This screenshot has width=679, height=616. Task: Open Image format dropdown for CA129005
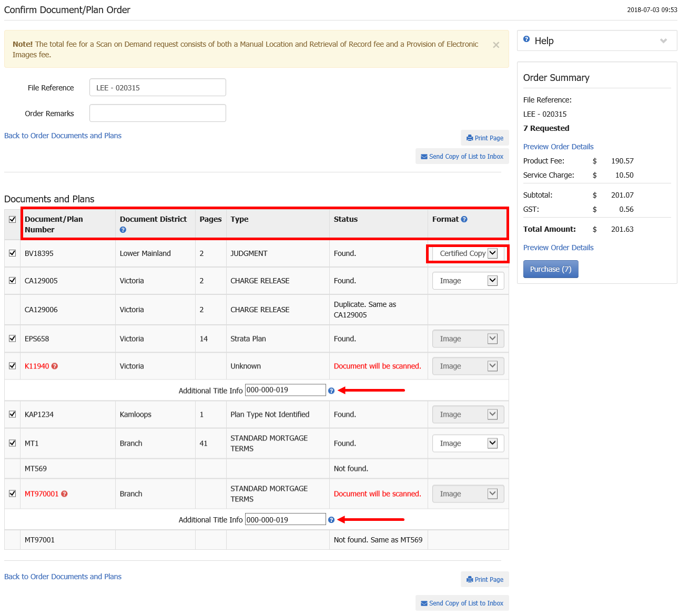pos(468,281)
